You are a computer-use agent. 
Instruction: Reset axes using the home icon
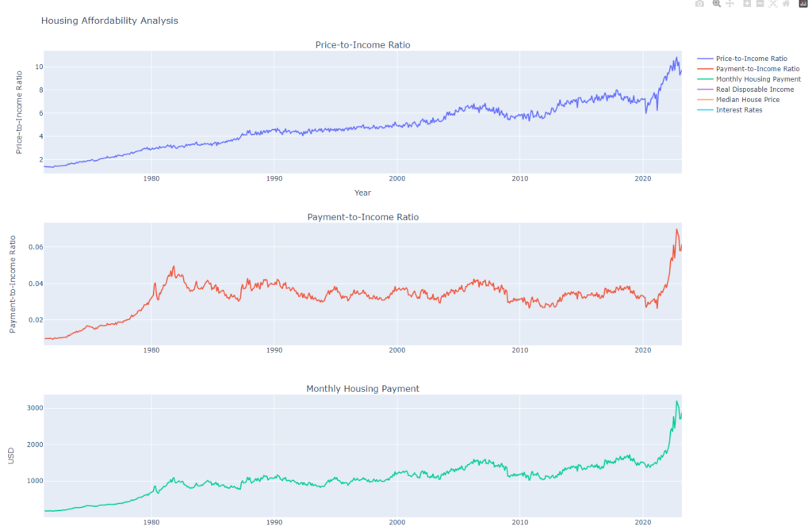786,4
